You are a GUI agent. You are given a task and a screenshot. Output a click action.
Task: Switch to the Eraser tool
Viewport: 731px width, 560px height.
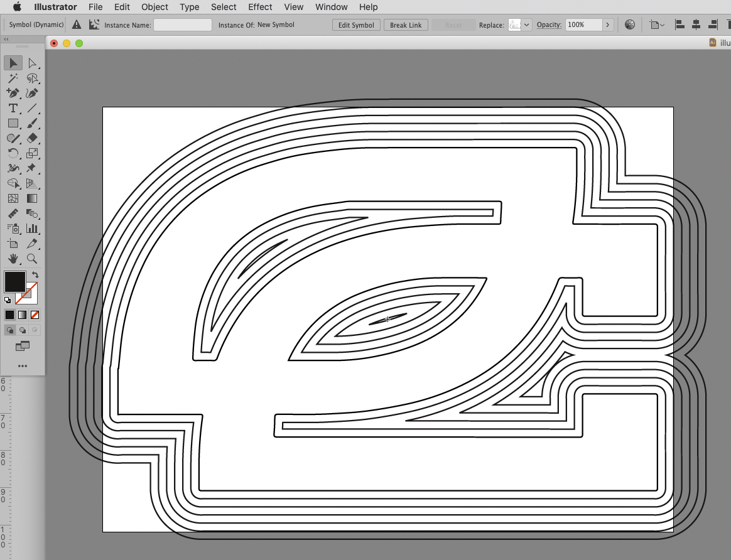33,138
